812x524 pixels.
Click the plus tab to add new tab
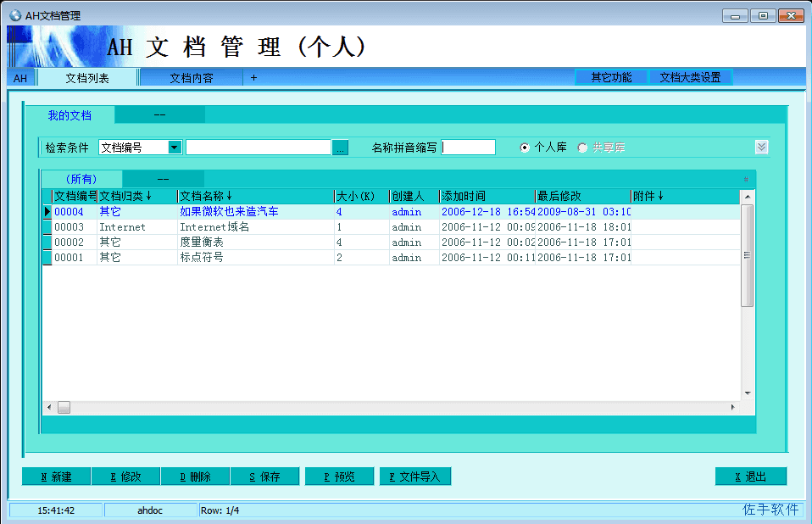[253, 78]
